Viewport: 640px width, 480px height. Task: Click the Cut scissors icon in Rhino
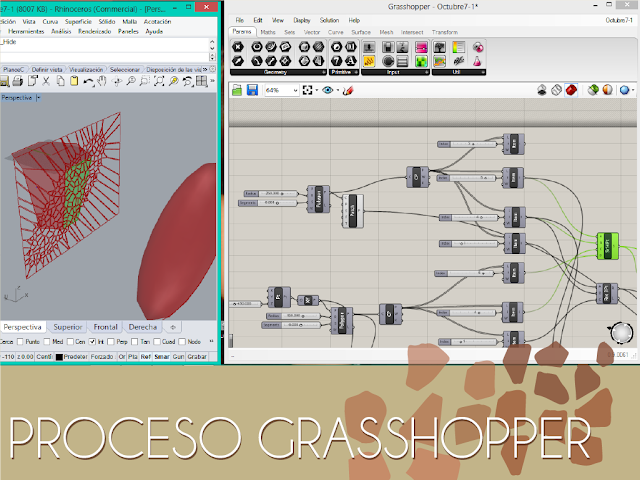coord(46,81)
